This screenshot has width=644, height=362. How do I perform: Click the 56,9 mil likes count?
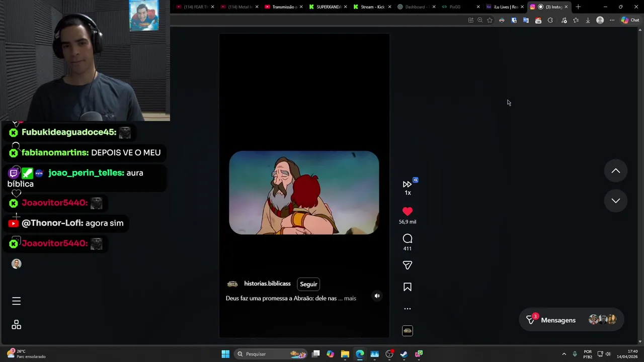(x=408, y=222)
